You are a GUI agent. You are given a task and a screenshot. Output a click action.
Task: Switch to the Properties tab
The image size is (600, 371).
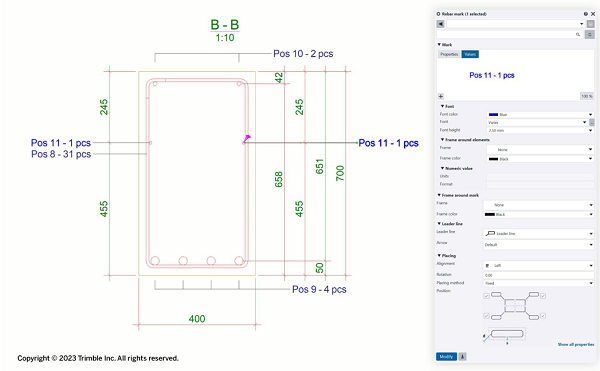coord(449,54)
